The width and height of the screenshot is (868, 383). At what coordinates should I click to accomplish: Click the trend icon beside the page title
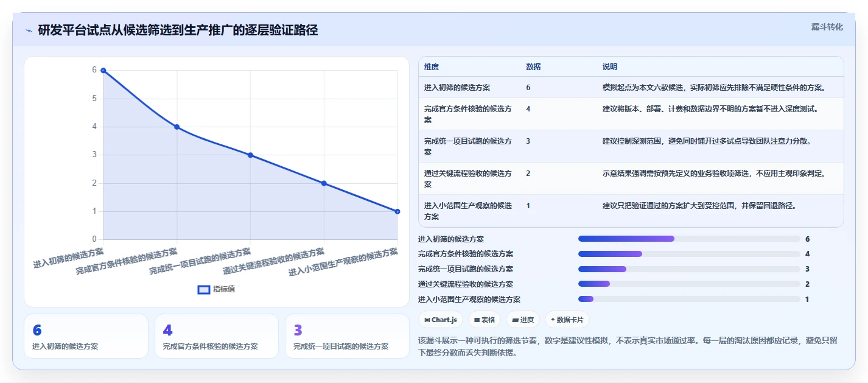coord(29,30)
